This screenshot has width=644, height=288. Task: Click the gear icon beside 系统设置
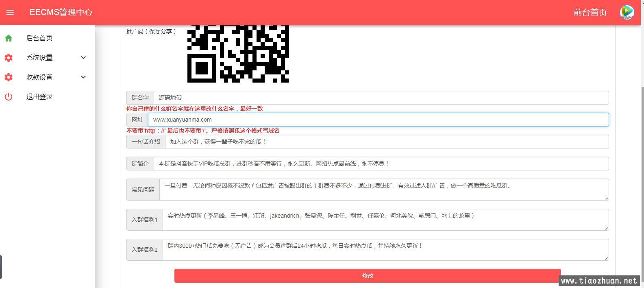(x=9, y=58)
